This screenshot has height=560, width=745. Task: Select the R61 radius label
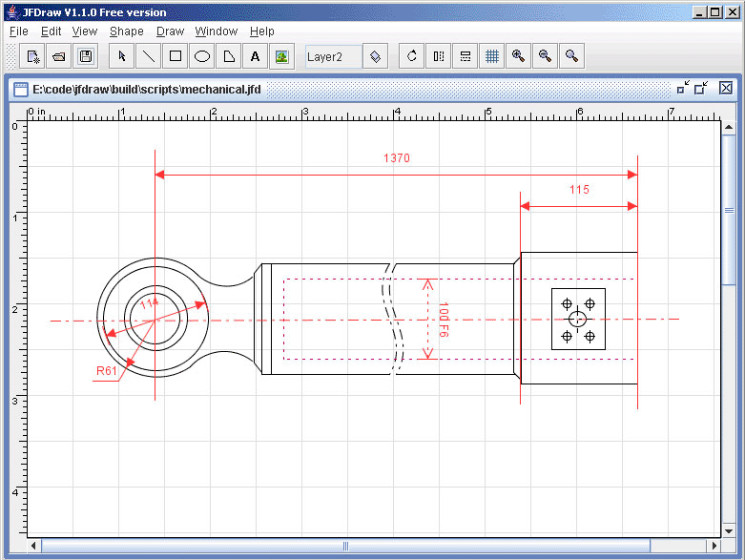coord(107,371)
